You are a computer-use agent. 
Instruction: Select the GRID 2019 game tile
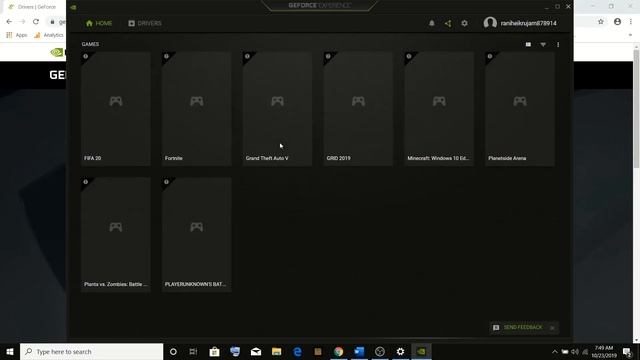(x=358, y=109)
